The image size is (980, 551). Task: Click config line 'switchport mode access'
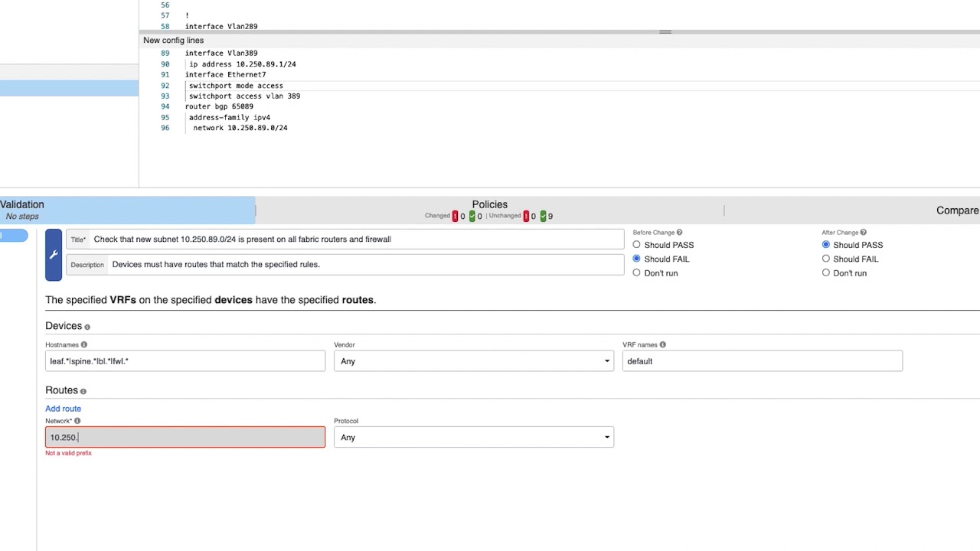coord(236,86)
